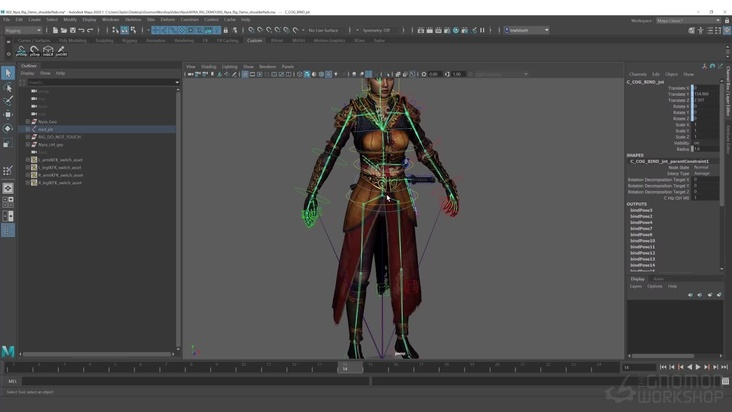The width and height of the screenshot is (732, 412).
Task: Click the Display layer tab
Action: pyautogui.click(x=637, y=279)
